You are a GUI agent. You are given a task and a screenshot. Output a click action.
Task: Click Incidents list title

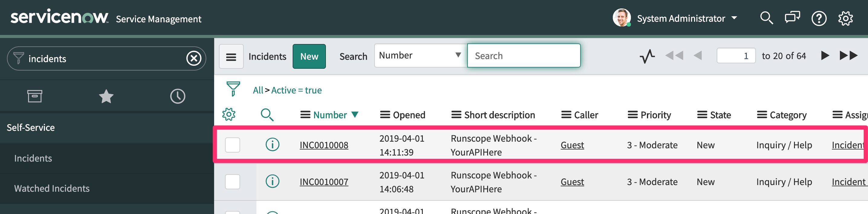coord(267,57)
